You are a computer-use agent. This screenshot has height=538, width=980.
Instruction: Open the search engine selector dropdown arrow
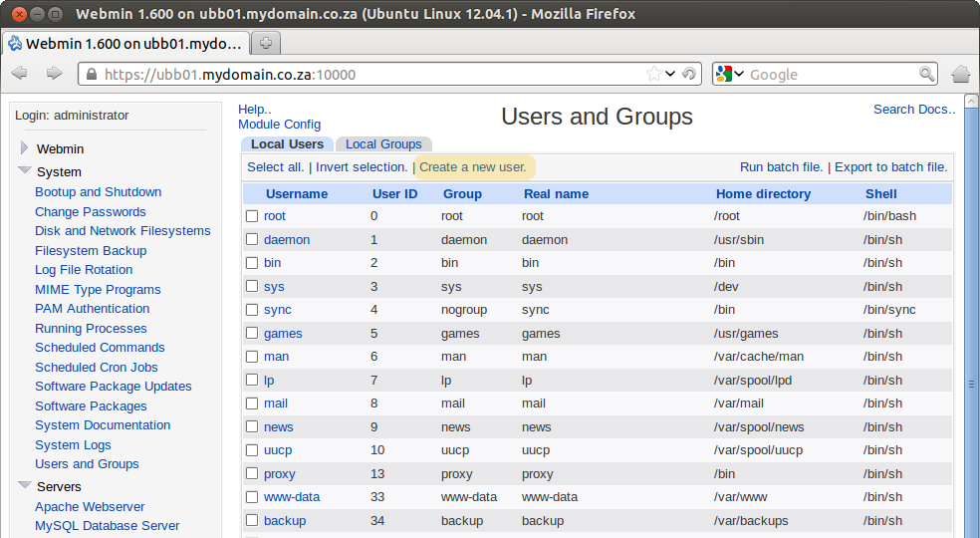[739, 74]
